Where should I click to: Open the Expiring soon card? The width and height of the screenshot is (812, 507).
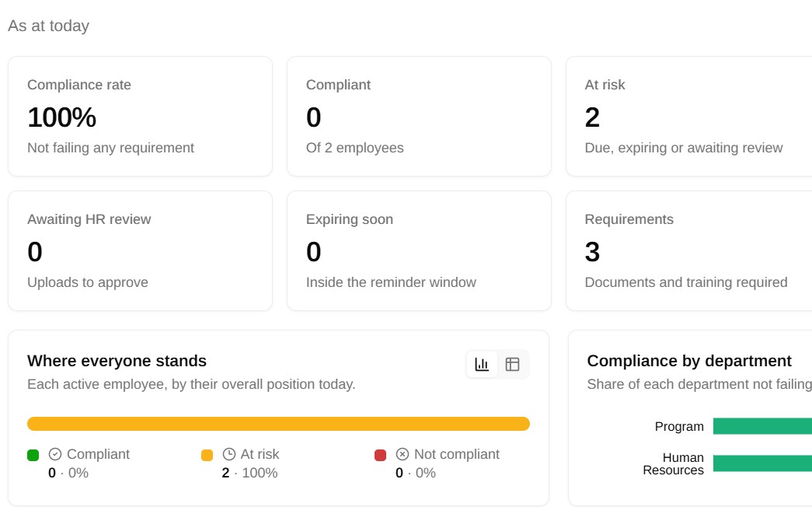[x=419, y=251]
